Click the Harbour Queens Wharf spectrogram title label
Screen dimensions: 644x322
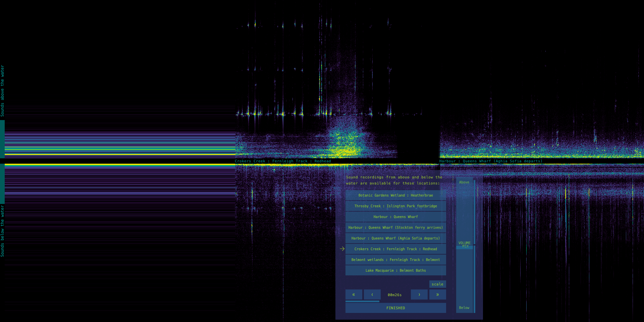pos(491,161)
